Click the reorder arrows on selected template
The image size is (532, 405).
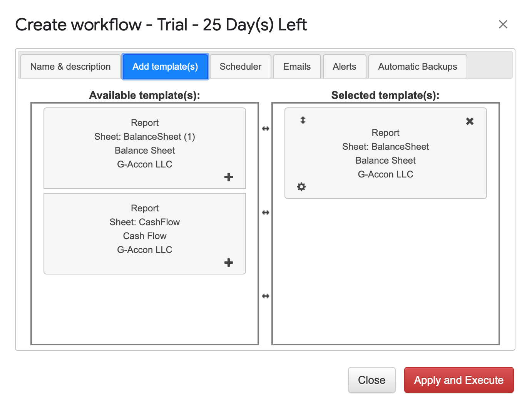coord(303,120)
